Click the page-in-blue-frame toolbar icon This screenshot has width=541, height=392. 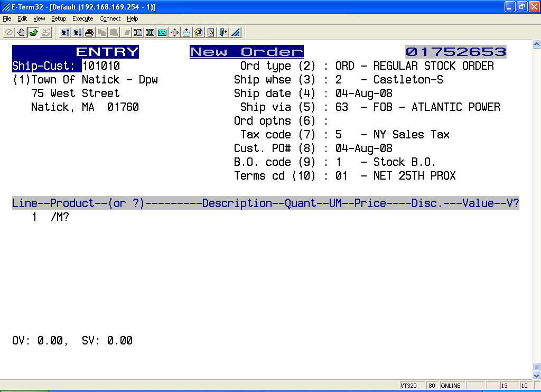coord(211,33)
